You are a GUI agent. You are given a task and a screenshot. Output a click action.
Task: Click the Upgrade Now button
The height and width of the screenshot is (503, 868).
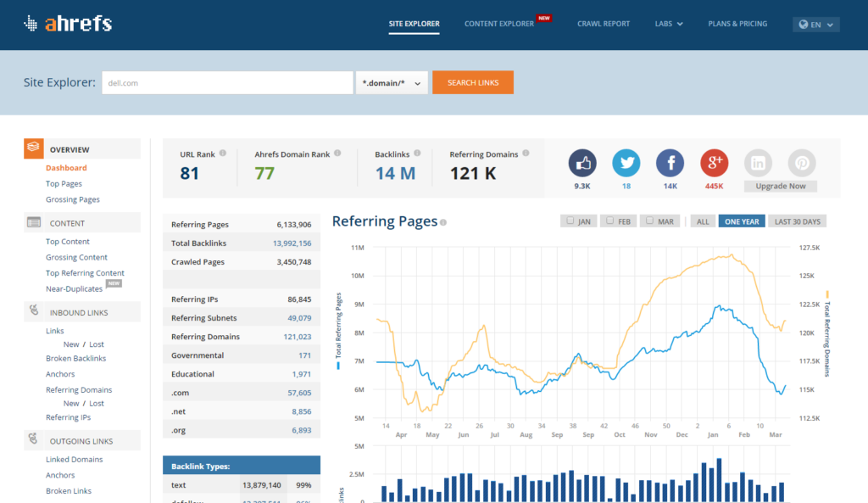tap(780, 186)
